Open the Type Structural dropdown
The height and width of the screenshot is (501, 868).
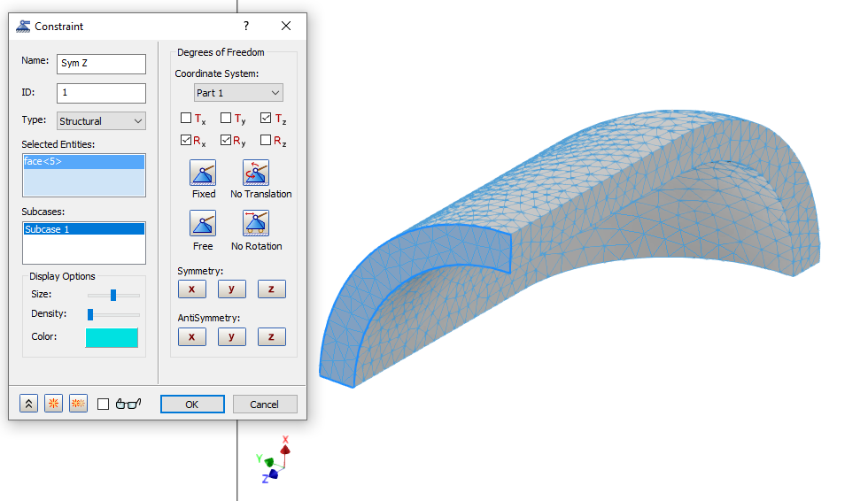[101, 121]
